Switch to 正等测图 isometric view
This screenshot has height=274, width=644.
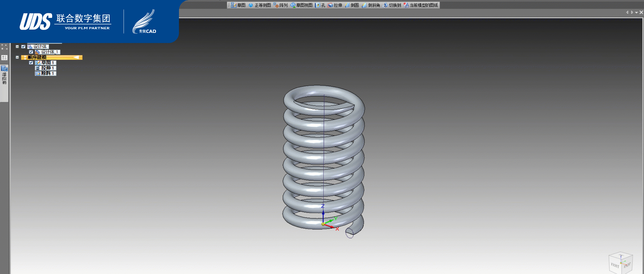260,5
